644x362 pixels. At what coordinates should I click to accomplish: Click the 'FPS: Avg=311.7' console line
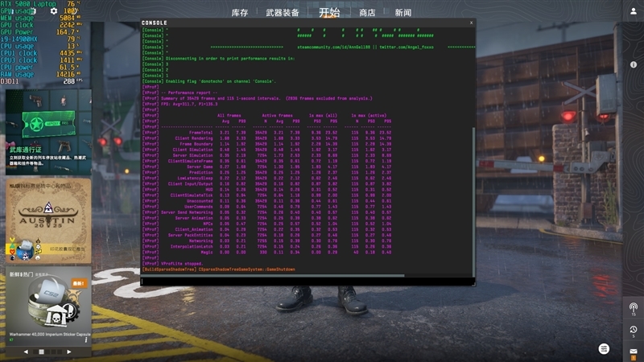pos(189,105)
